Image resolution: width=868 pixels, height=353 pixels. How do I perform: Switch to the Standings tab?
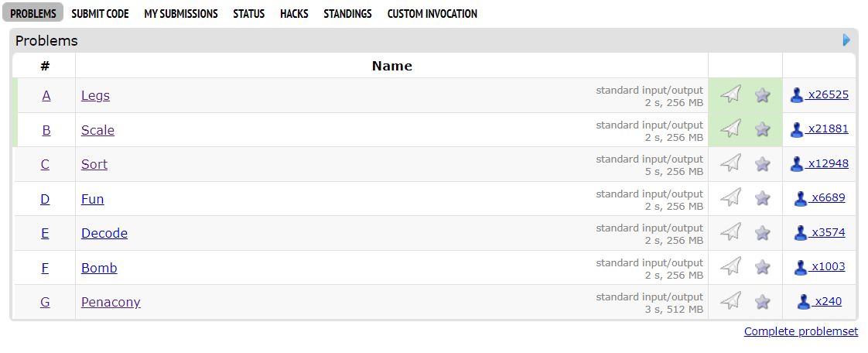tap(347, 14)
